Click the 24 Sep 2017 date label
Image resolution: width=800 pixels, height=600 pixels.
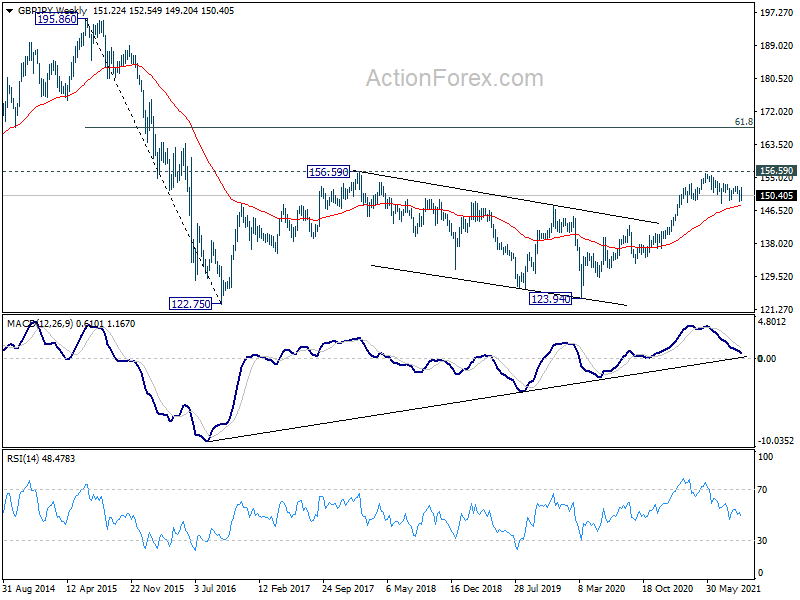tap(348, 589)
